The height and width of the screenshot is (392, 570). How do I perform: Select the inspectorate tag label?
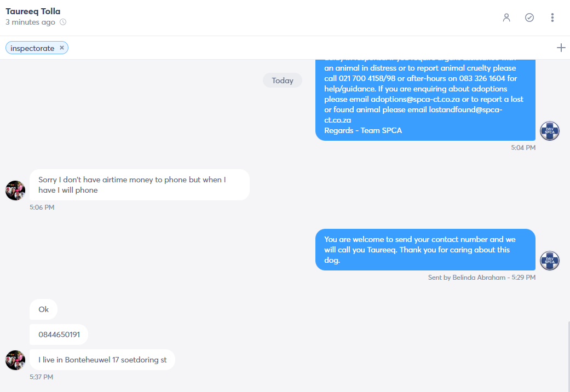click(32, 48)
